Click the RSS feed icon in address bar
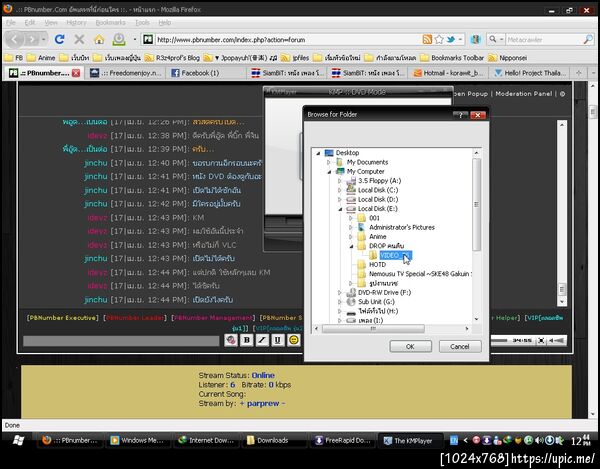The height and width of the screenshot is (469, 600). point(427,39)
